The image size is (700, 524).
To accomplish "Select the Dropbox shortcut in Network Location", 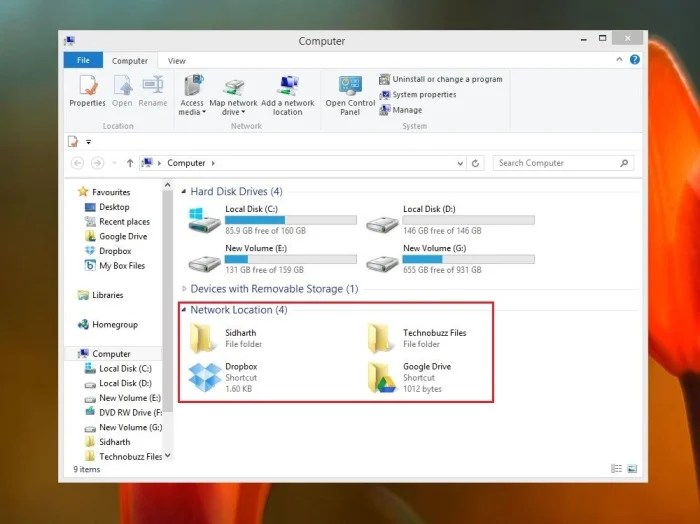I will (x=223, y=377).
